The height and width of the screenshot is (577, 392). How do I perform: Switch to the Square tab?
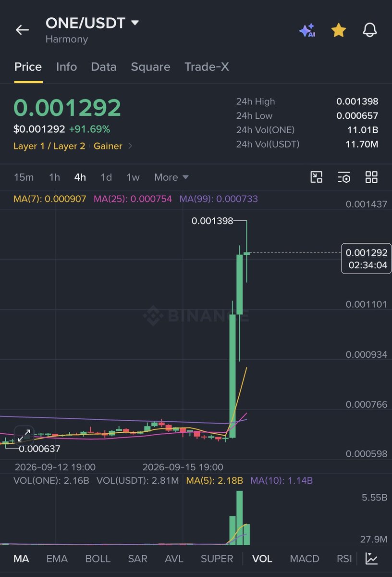[x=150, y=67]
